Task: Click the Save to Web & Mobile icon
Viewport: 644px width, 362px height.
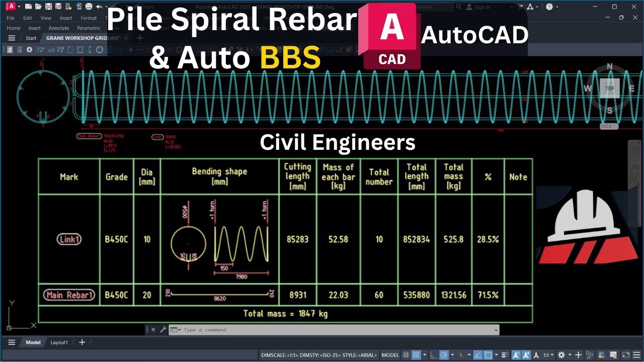Action: tap(79, 7)
